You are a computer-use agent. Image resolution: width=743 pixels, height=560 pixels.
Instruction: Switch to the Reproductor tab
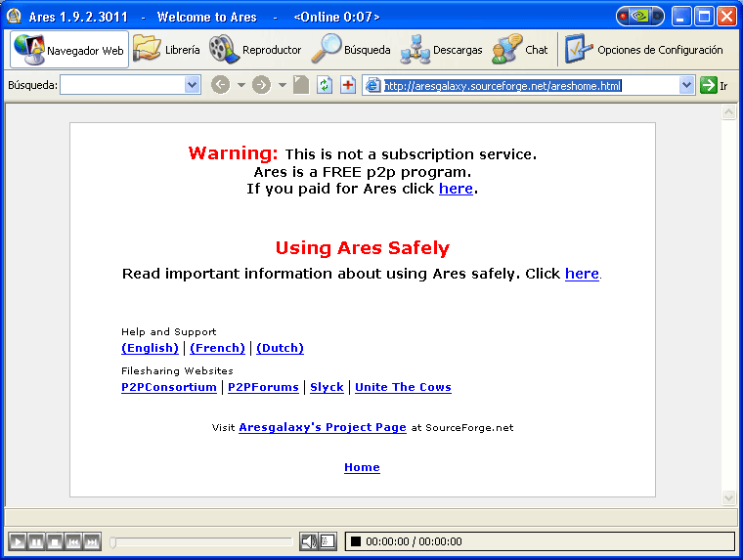tap(256, 50)
